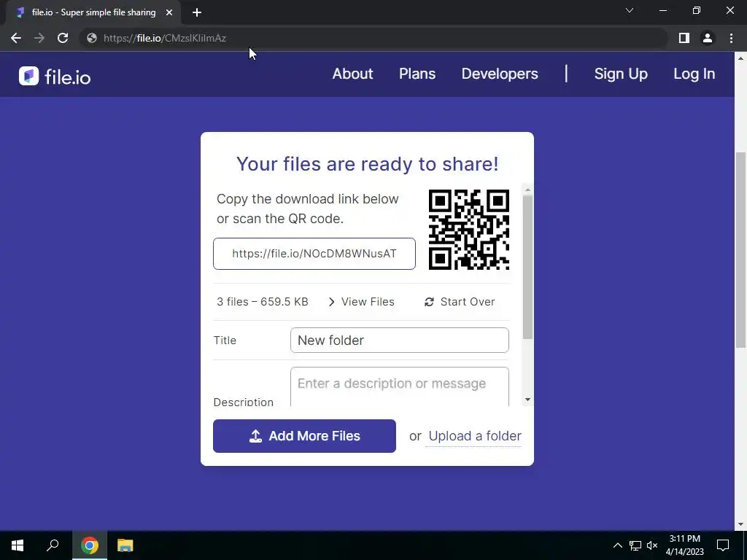Click the View Files label

click(368, 302)
